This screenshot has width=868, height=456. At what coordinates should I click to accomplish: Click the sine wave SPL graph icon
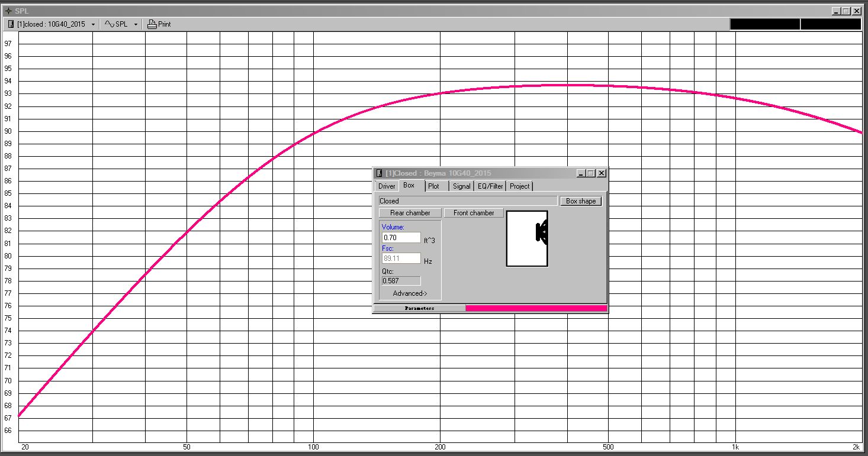tap(110, 24)
